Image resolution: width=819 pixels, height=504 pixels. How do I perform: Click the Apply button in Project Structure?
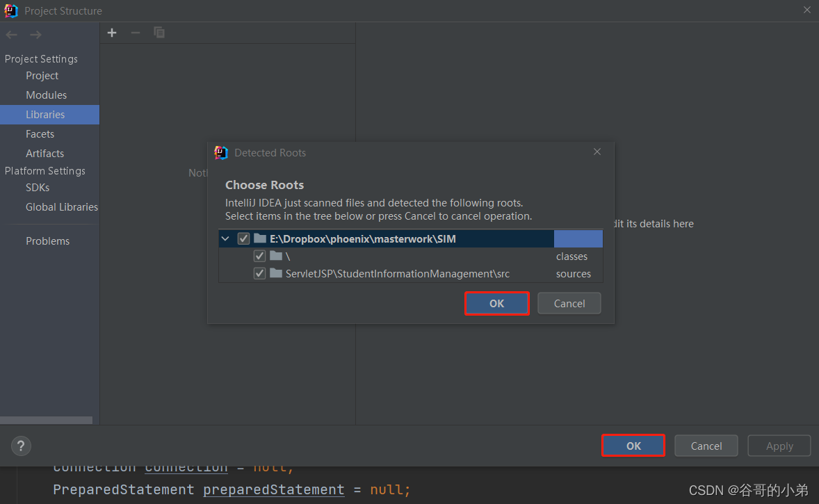click(x=779, y=446)
